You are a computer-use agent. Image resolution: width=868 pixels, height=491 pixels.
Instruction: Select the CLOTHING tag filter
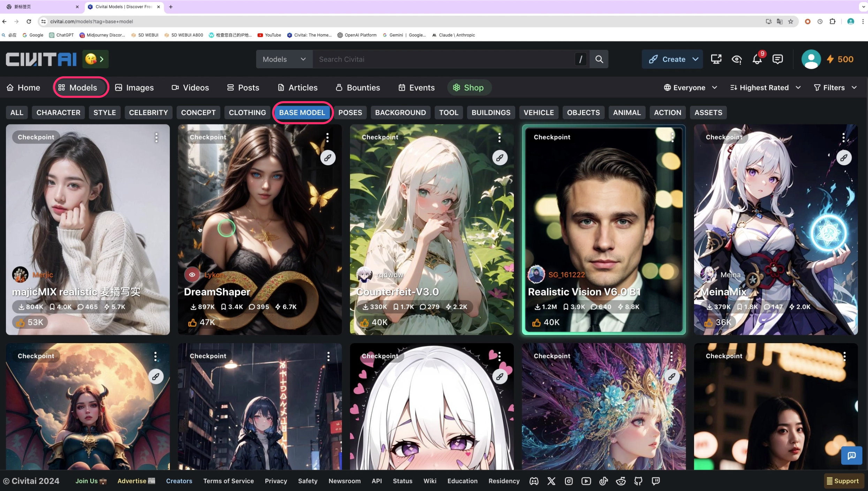[x=247, y=113]
